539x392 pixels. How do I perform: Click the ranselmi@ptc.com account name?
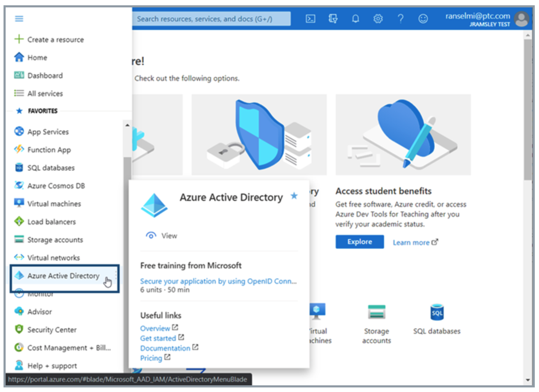click(x=478, y=16)
